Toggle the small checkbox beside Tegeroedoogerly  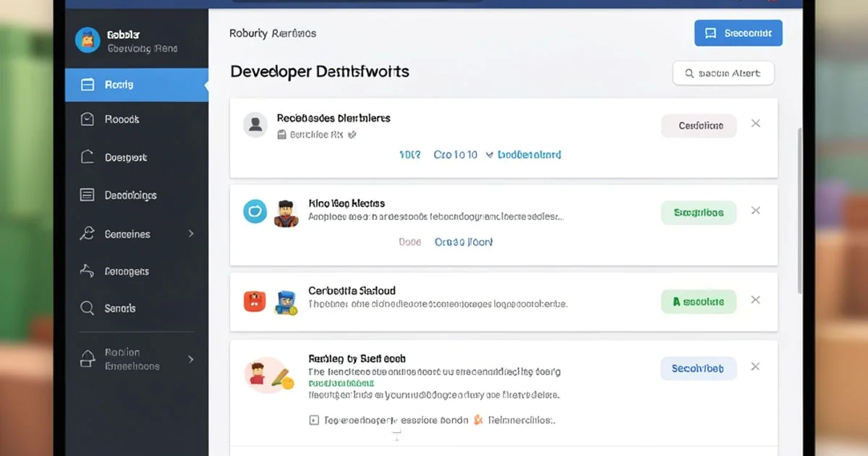click(x=313, y=420)
